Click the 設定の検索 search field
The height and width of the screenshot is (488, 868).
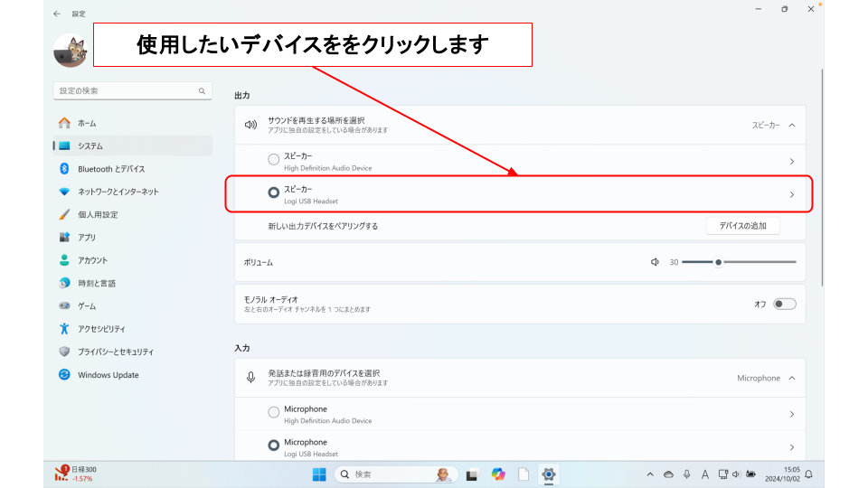point(127,91)
